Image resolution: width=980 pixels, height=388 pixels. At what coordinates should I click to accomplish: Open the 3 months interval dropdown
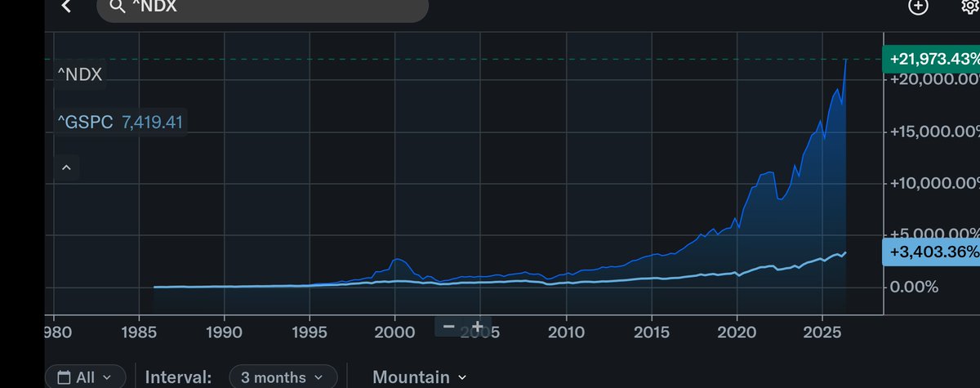click(283, 377)
